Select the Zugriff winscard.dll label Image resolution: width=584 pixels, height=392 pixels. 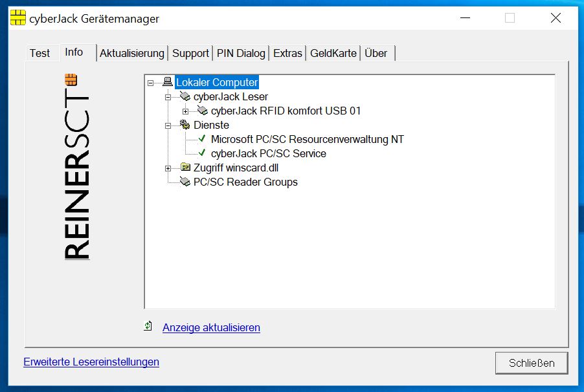[236, 168]
